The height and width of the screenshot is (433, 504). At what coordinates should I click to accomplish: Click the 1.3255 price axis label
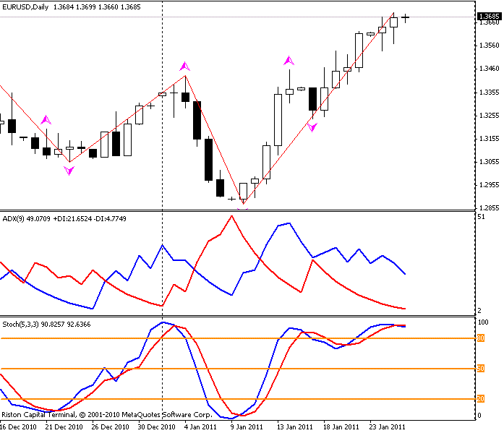490,116
